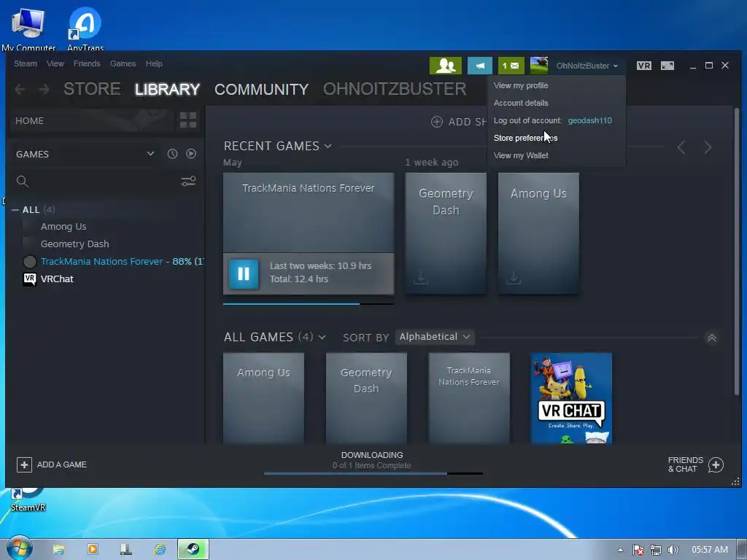Show recent activity clock filter
Viewport: 747px width, 560px height.
click(172, 154)
